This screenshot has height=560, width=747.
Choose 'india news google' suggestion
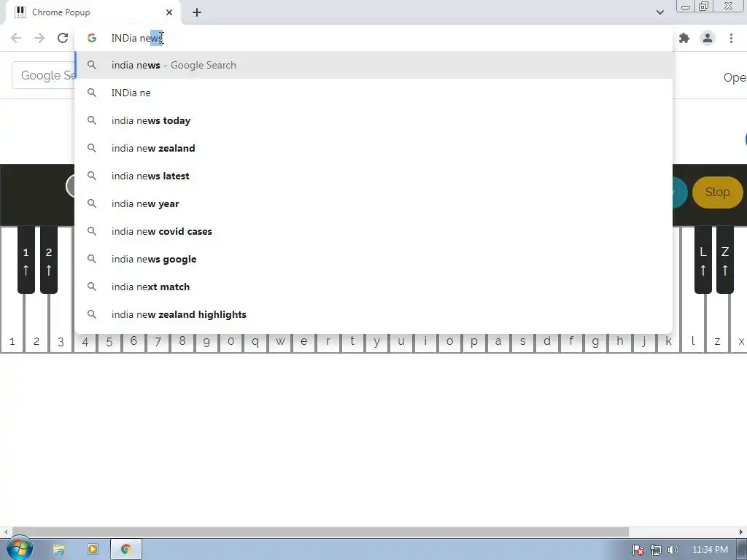pos(374,259)
